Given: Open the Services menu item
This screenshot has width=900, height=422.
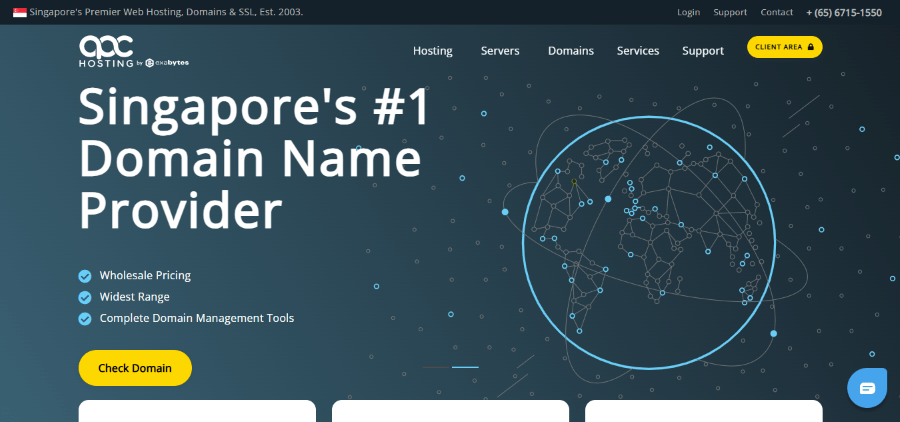Looking at the screenshot, I should coord(638,51).
